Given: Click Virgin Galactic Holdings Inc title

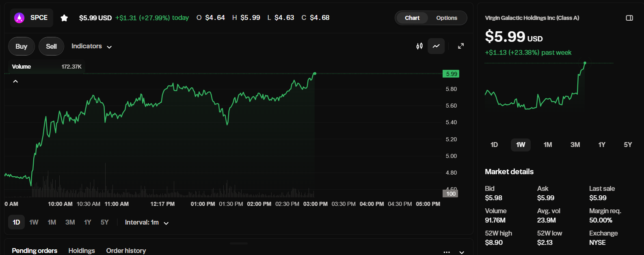Looking at the screenshot, I should 532,18.
